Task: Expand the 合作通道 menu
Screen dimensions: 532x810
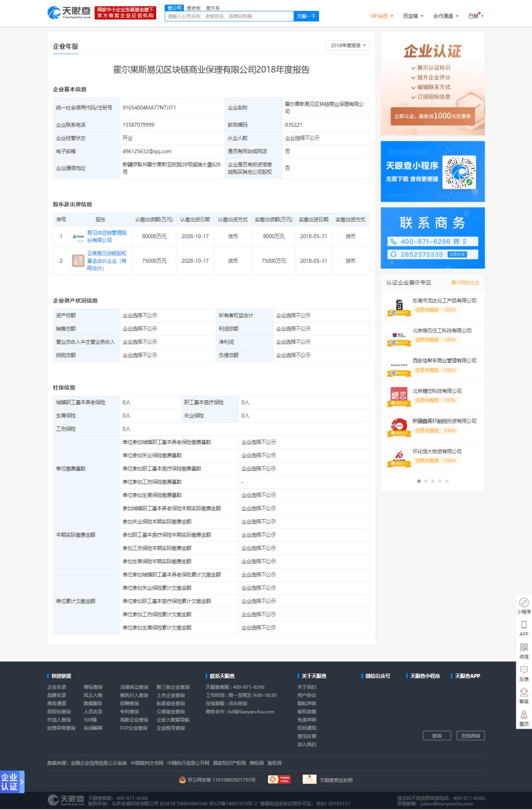Action: tap(446, 16)
